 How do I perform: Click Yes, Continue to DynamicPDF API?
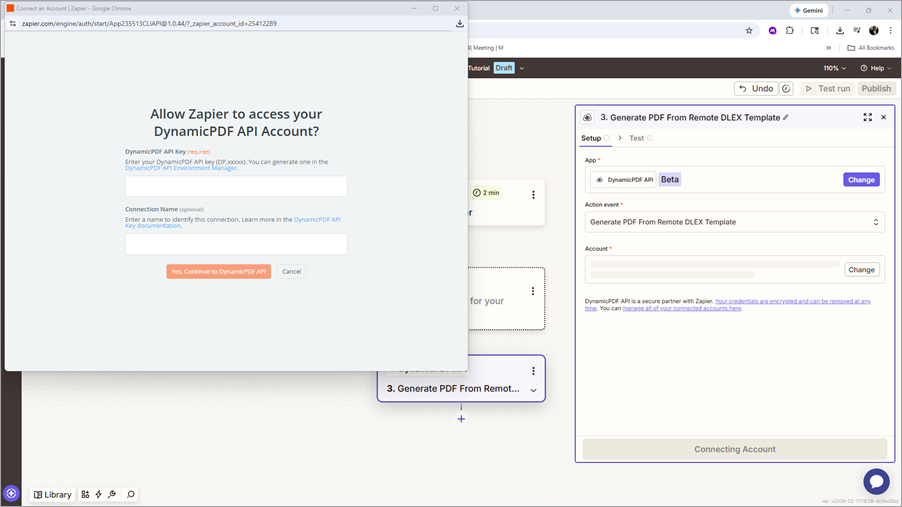(x=218, y=271)
